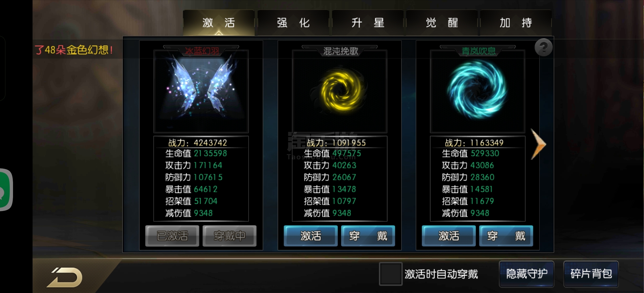Screen dimensions: 644x293
Task: Switch to the 升星 tab
Action: click(x=368, y=23)
